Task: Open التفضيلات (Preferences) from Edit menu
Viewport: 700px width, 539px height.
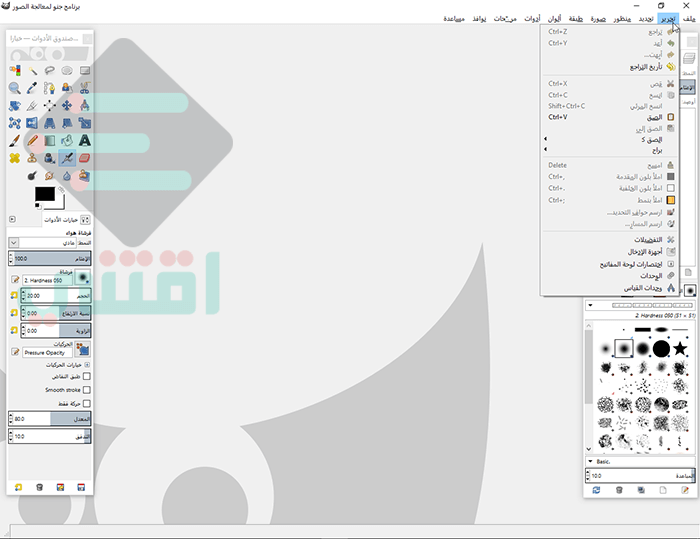Action: pyautogui.click(x=609, y=240)
